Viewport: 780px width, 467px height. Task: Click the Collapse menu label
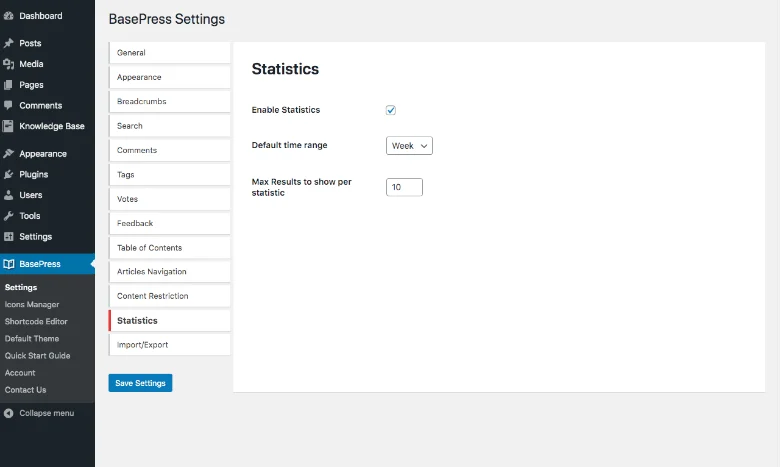click(x=47, y=413)
